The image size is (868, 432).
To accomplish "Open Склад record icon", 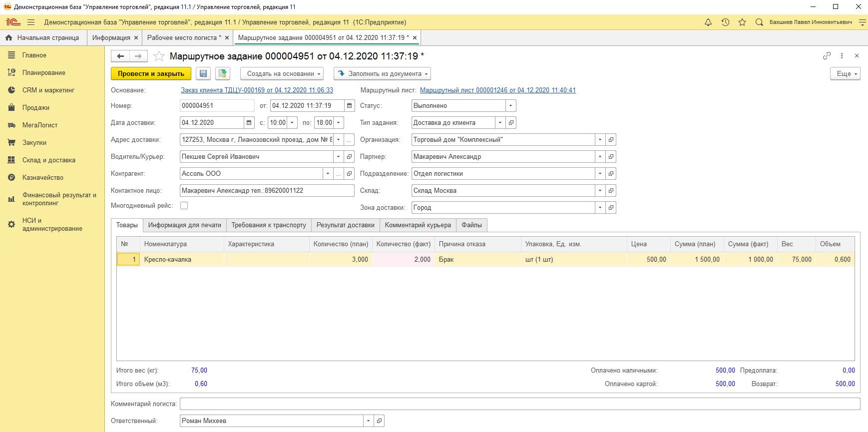I will pos(611,191).
